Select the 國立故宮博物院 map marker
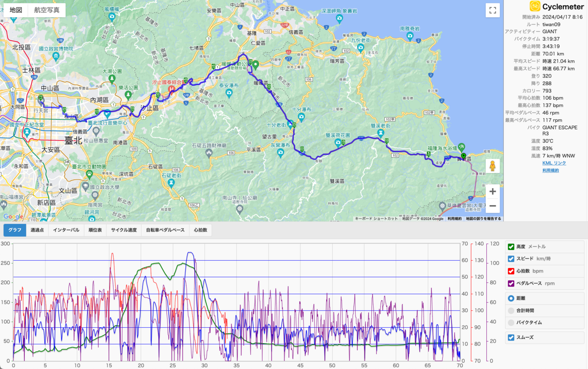Screen dimensions: 588x369 (x=56, y=57)
